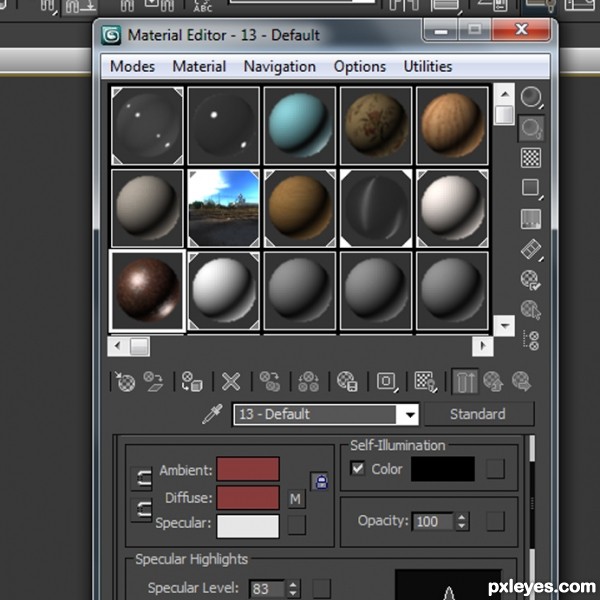Click Make Material Copy icon
600x600 pixels.
tap(270, 382)
